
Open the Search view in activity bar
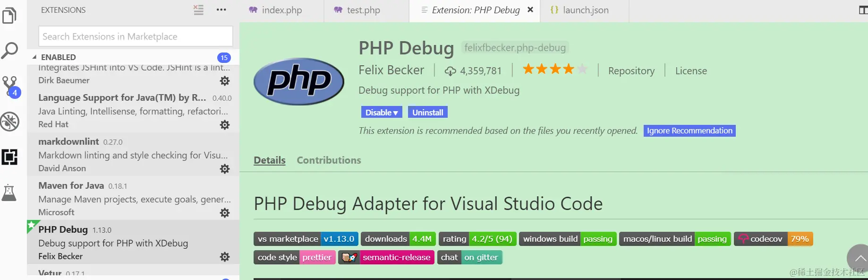coord(9,50)
